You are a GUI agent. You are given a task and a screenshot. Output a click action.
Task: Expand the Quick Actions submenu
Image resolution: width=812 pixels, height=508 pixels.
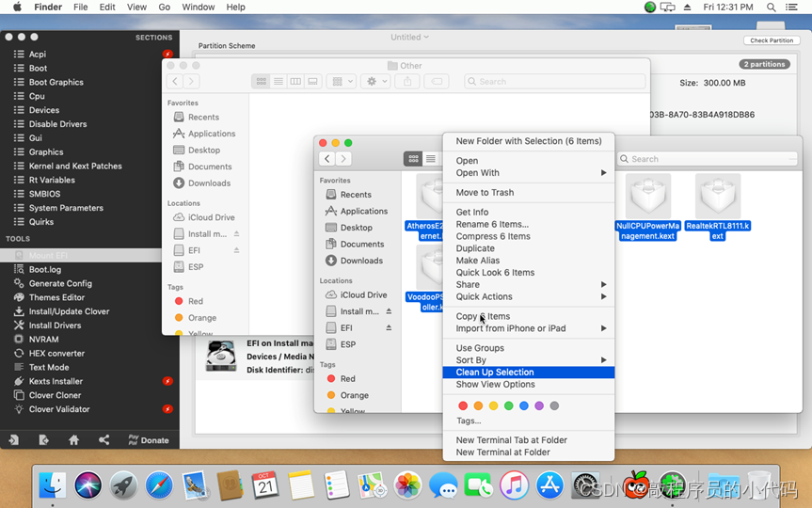click(x=529, y=296)
